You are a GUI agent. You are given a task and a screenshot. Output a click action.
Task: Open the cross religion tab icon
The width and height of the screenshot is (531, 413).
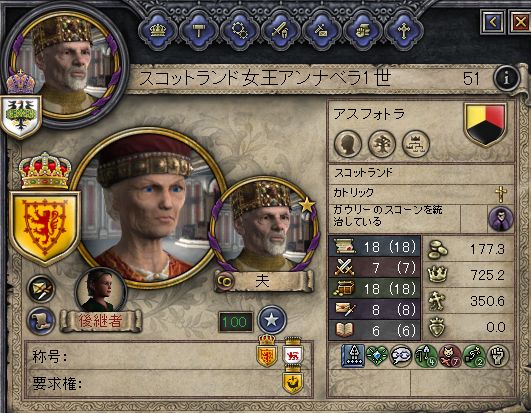click(x=404, y=31)
